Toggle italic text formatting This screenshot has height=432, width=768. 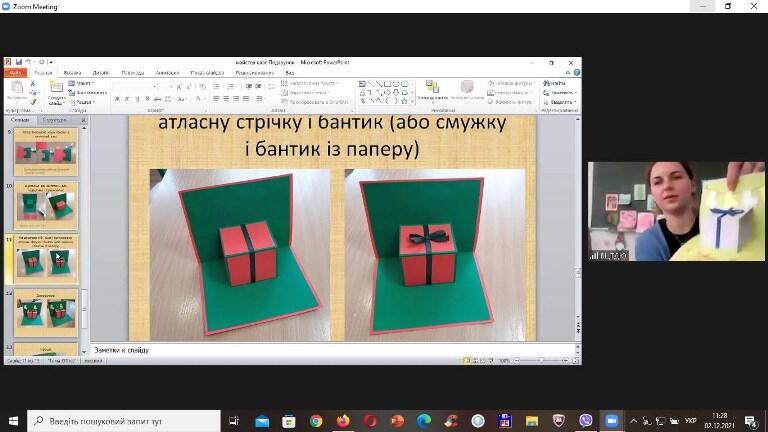pyautogui.click(x=127, y=99)
